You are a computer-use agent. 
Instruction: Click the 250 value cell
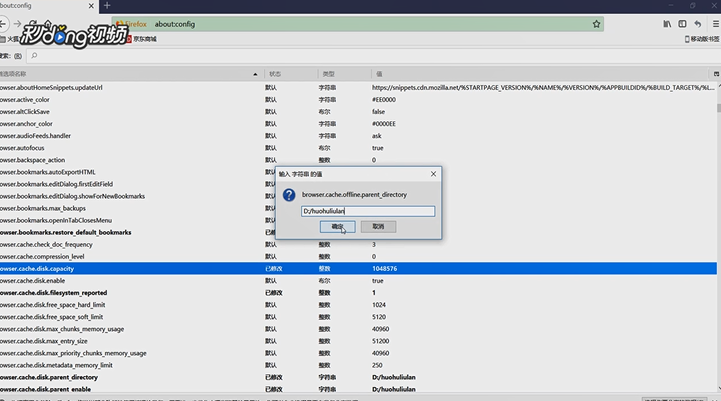click(377, 365)
